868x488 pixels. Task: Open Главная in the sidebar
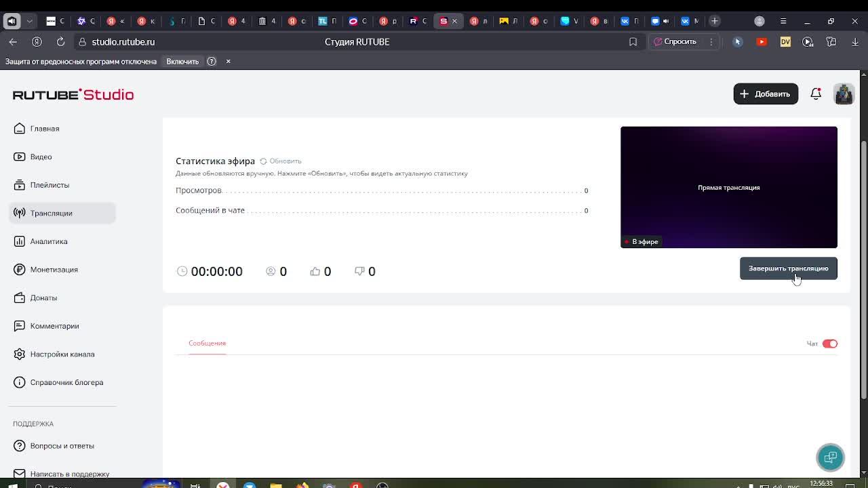coord(44,129)
